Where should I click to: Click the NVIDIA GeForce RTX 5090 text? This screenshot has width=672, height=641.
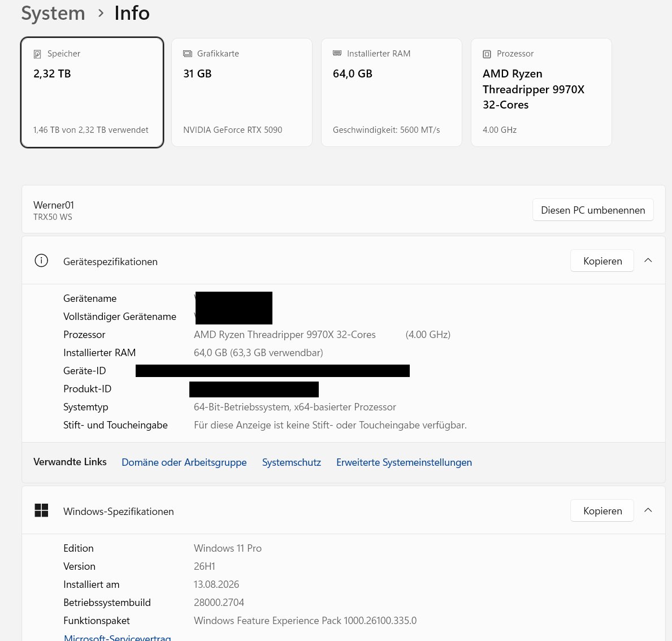pos(233,130)
